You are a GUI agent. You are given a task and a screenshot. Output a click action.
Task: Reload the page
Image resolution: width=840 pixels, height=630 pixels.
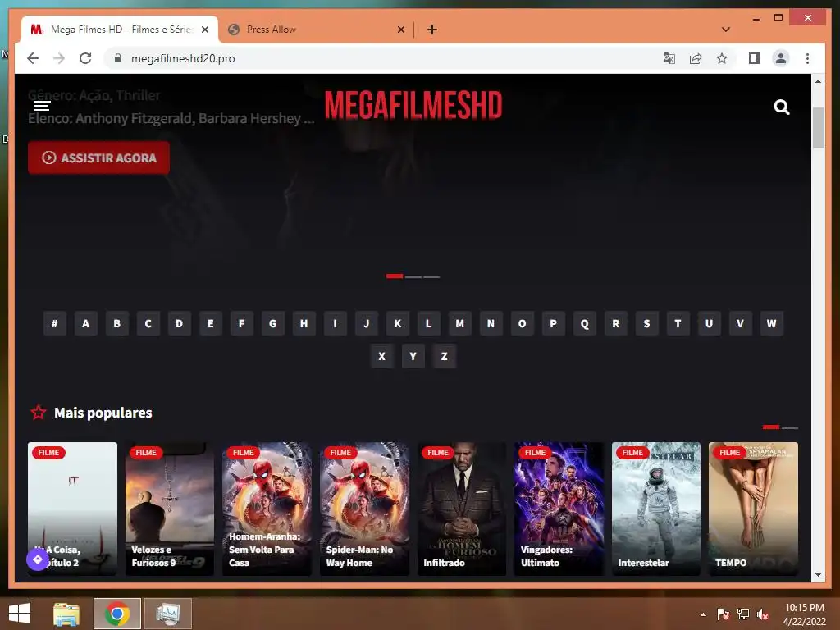(x=85, y=58)
